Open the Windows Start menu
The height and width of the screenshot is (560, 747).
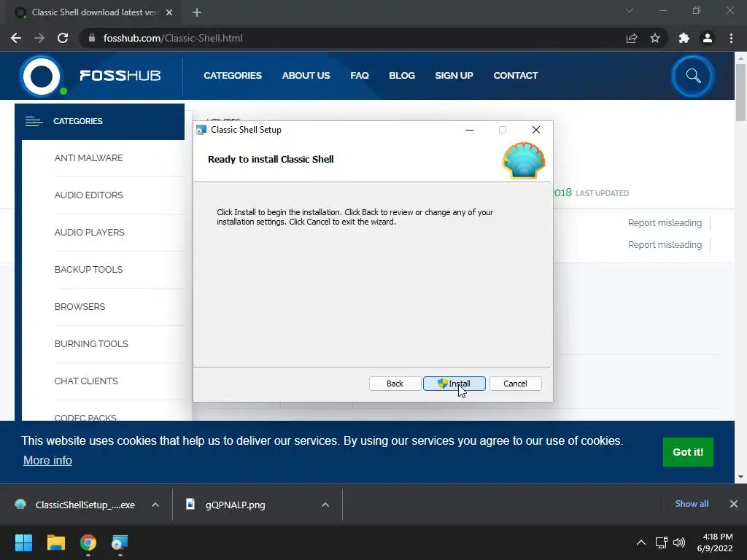tap(23, 542)
